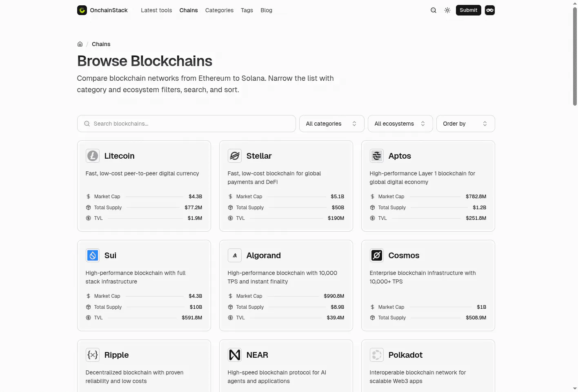Click the Polkadot logo icon
This screenshot has width=578, height=392.
[377, 355]
